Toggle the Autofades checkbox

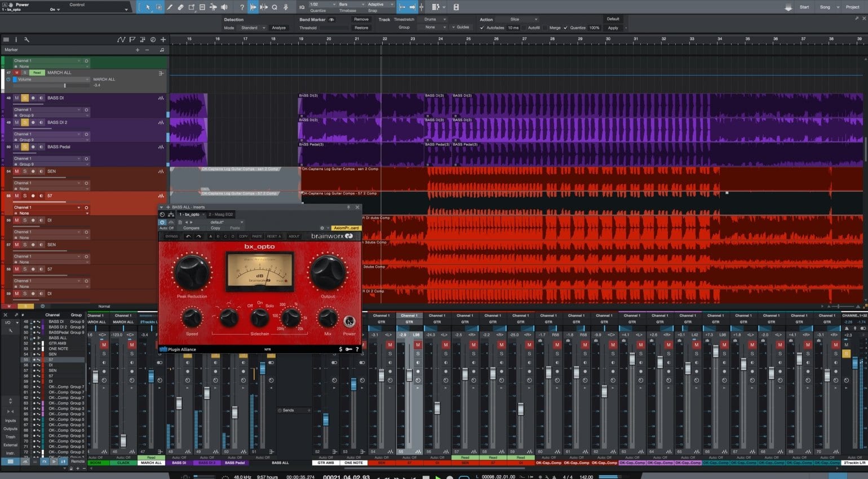coord(482,28)
